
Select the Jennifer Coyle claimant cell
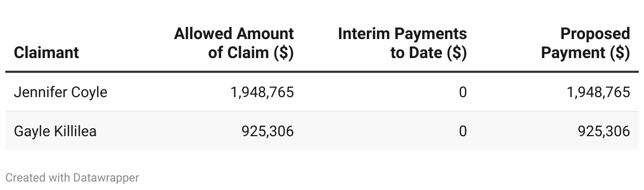tap(61, 92)
